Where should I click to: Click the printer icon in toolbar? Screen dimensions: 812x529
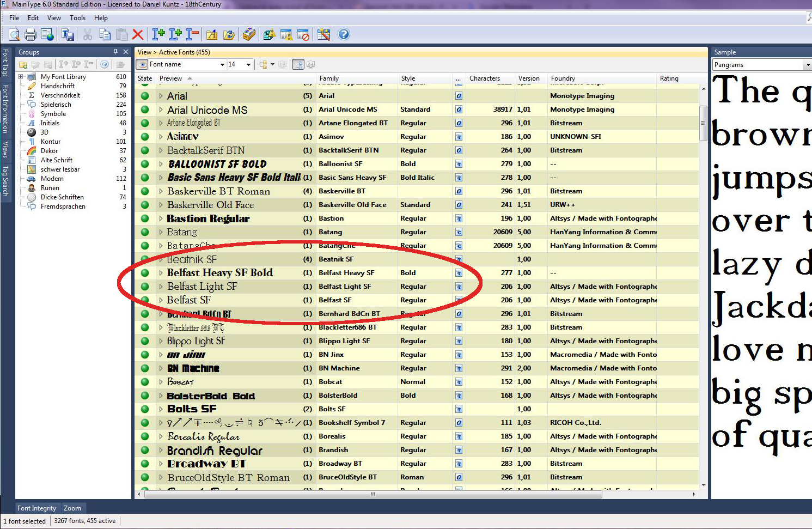point(30,35)
